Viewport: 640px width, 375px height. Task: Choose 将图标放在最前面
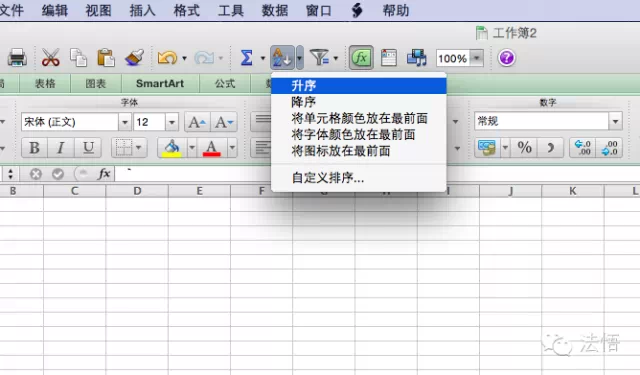359,151
